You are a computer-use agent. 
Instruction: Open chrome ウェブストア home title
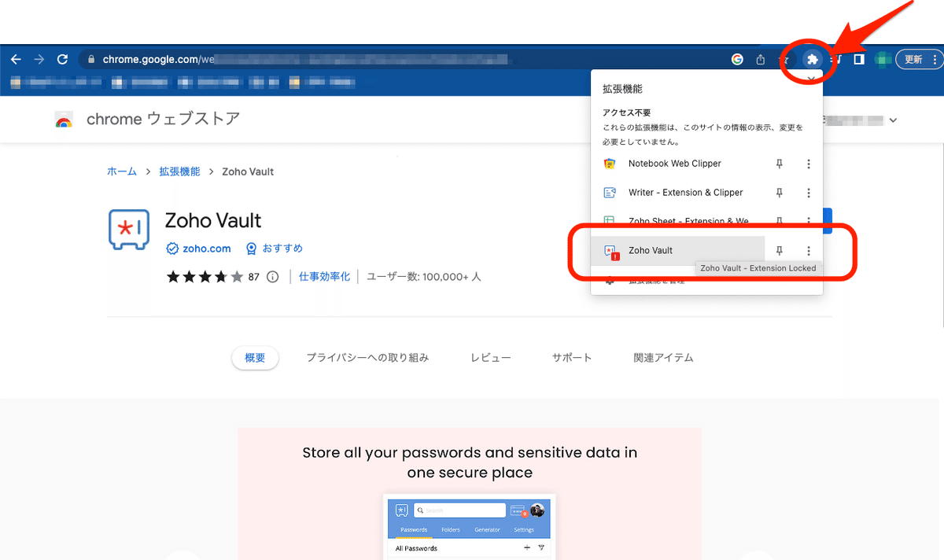(163, 119)
